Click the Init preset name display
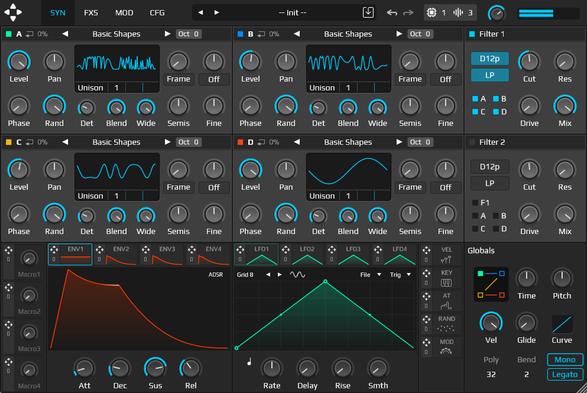The width and height of the screenshot is (587, 393). (292, 13)
